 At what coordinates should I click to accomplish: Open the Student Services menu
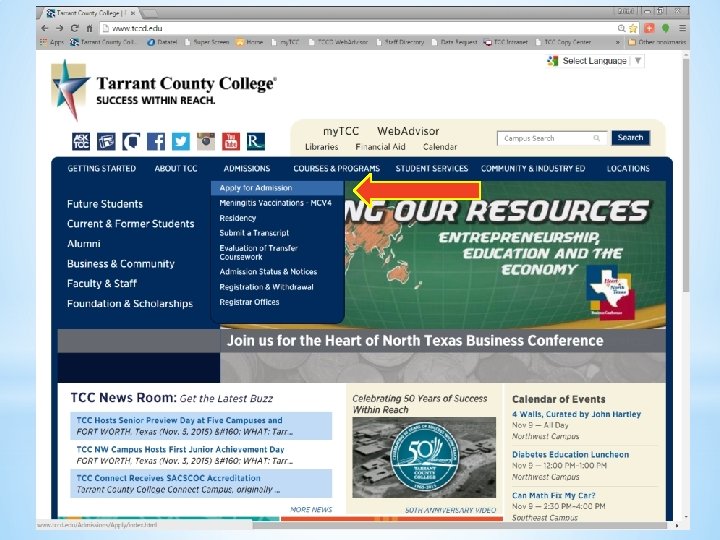pos(432,169)
